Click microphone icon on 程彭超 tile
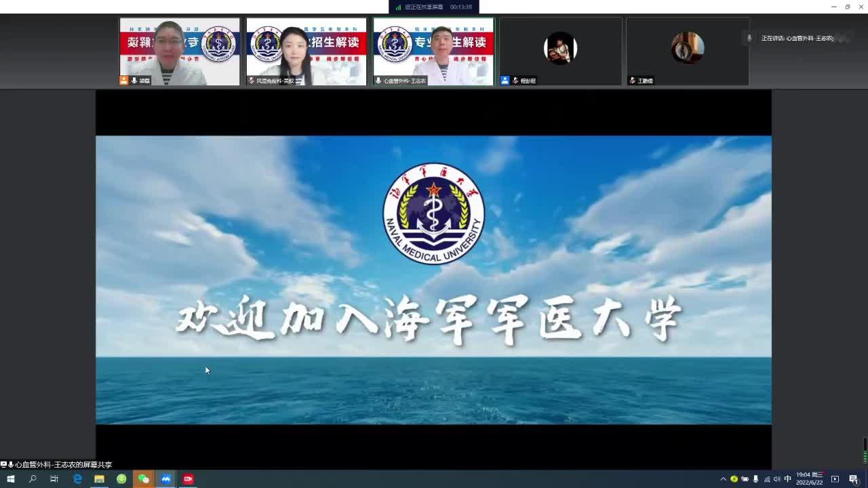This screenshot has height=488, width=868. 515,80
